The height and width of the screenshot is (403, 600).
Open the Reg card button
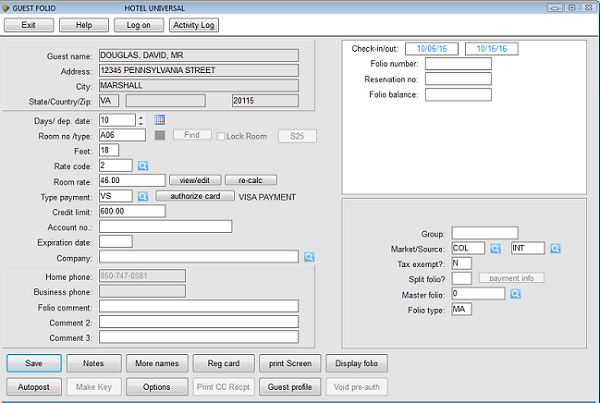click(x=223, y=363)
